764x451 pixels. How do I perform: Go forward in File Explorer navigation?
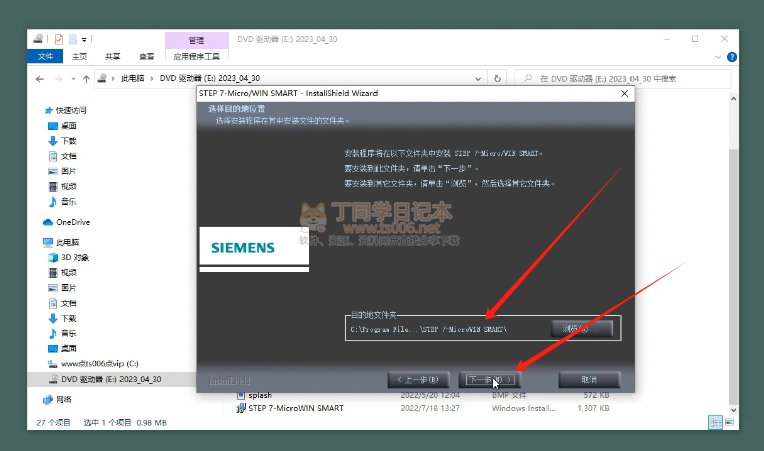click(58, 78)
